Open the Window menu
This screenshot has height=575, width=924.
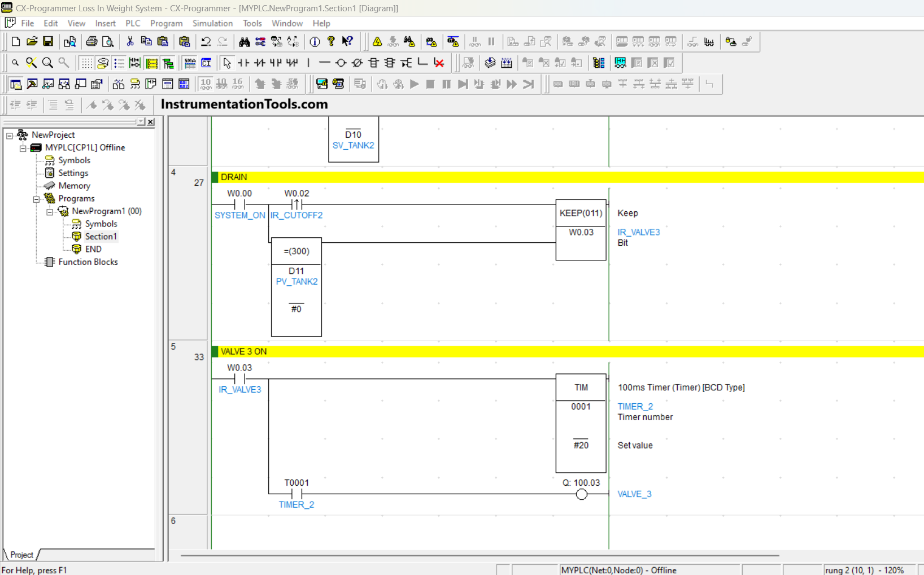[287, 23]
